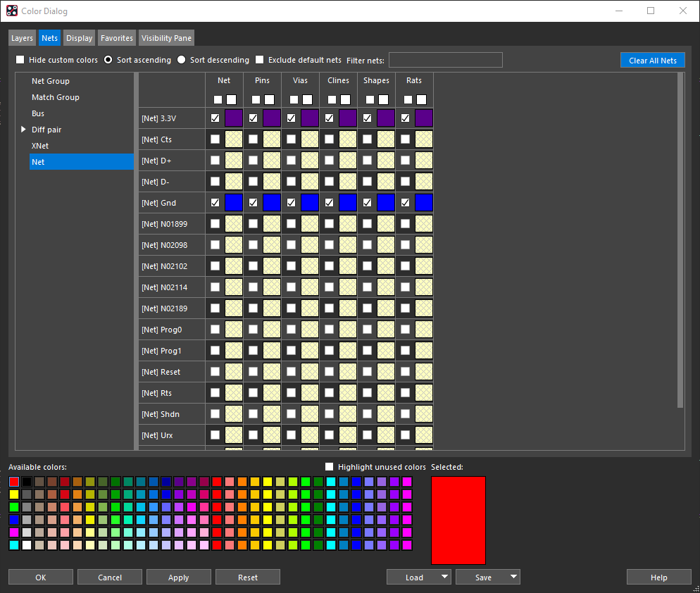Select Sort ascending radio button
700x593 pixels.
pos(108,59)
